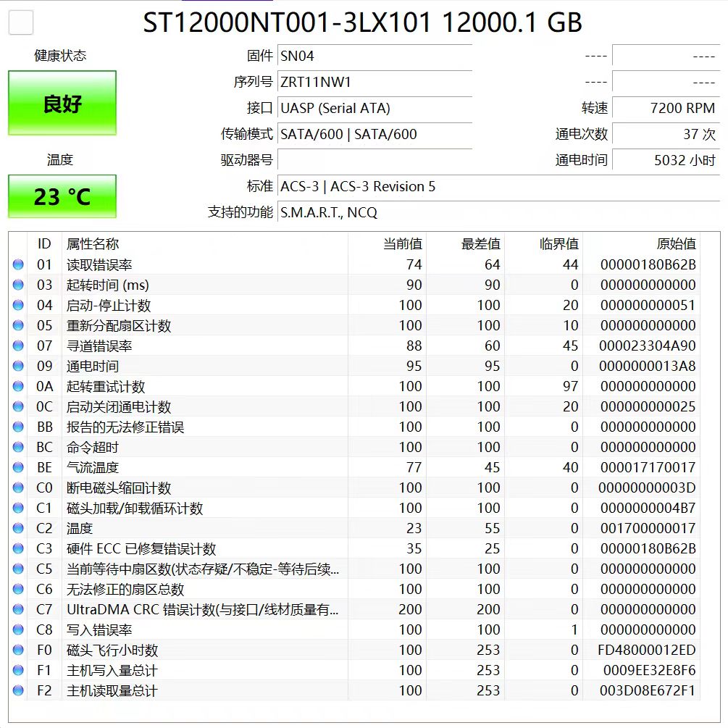This screenshot has width=728, height=728.
Task: Click the blue status icon beside 写入错误率
Action: (x=17, y=629)
